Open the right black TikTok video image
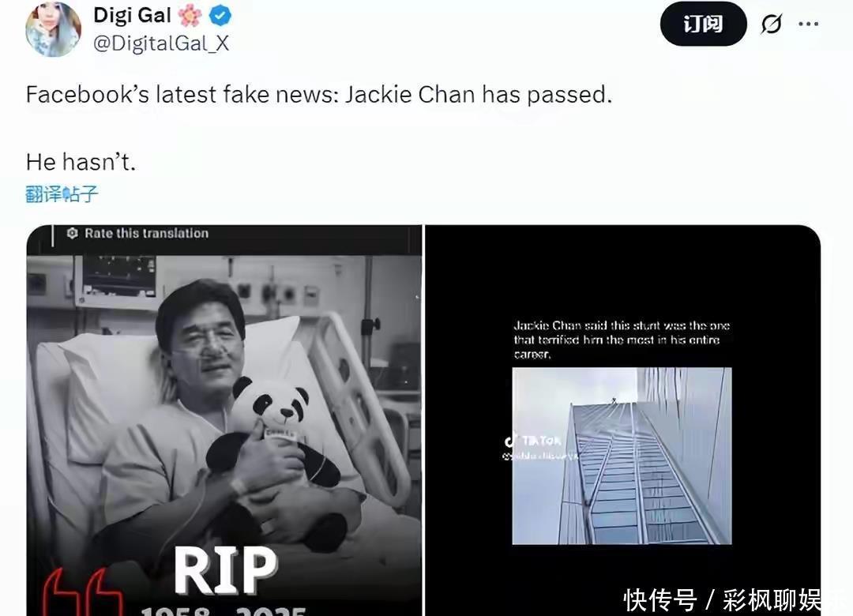The width and height of the screenshot is (853, 616). click(x=622, y=420)
